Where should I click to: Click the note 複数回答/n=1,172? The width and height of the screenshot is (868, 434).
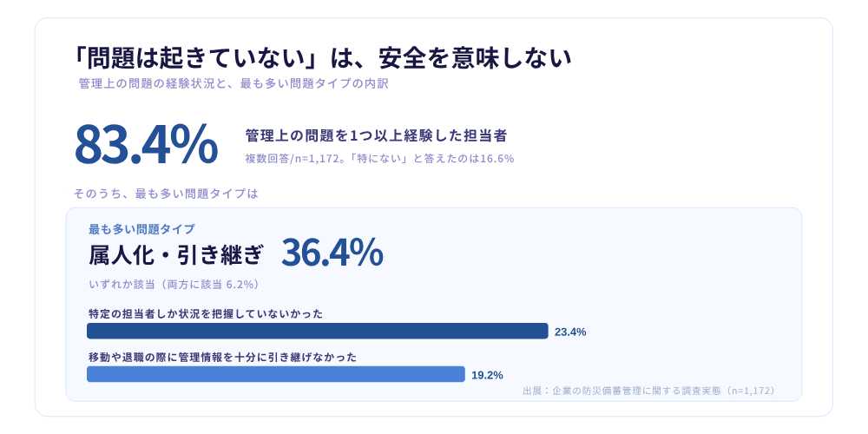click(x=290, y=159)
